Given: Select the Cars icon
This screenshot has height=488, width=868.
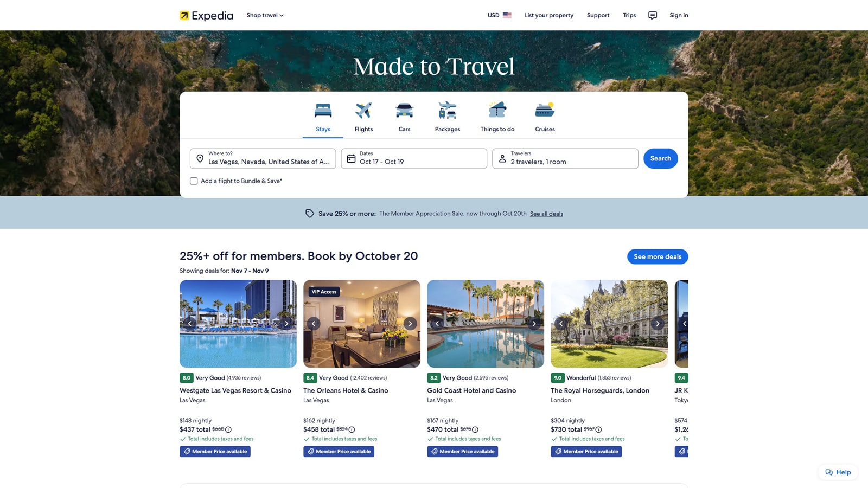Looking at the screenshot, I should (404, 111).
